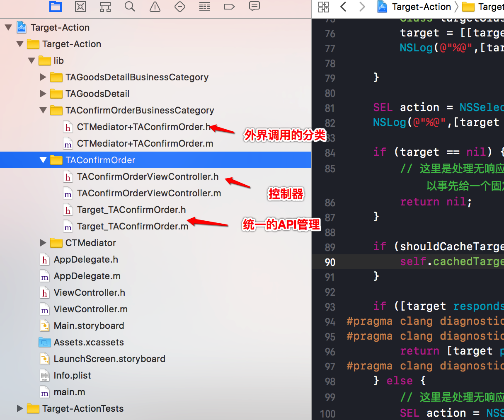Screen dimensions: 504x420
Task: Click '} else {' on line 98
Action: click(400, 381)
